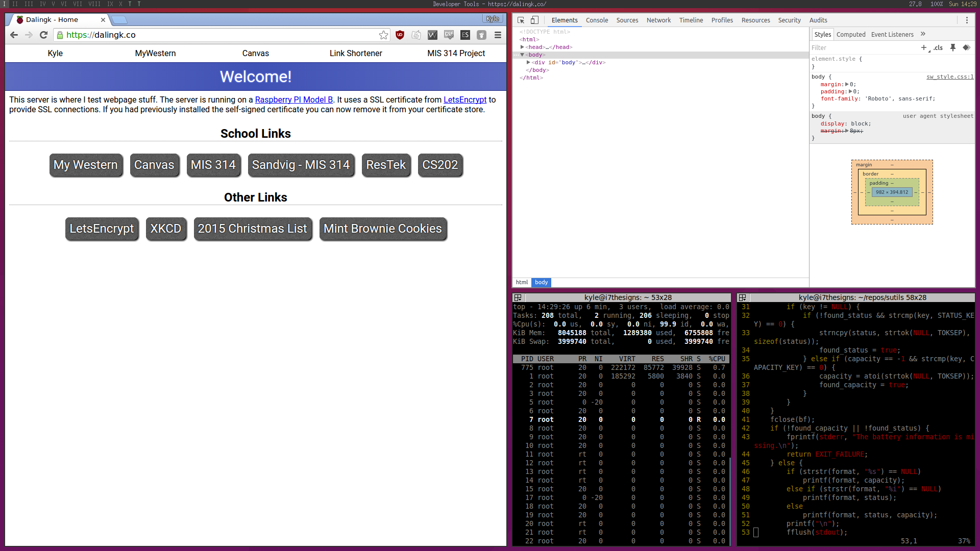Collapse the body element node

522,55
